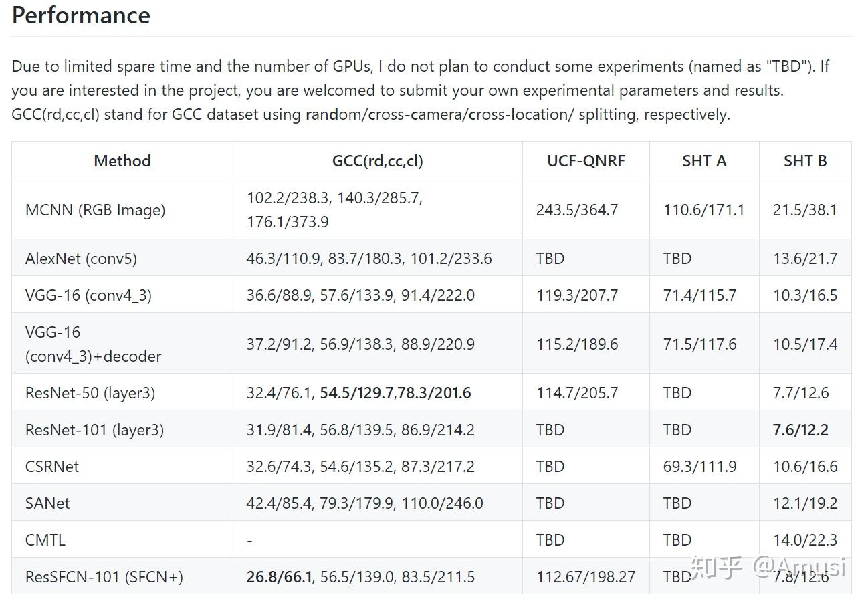Click the SHT B column header

[805, 160]
